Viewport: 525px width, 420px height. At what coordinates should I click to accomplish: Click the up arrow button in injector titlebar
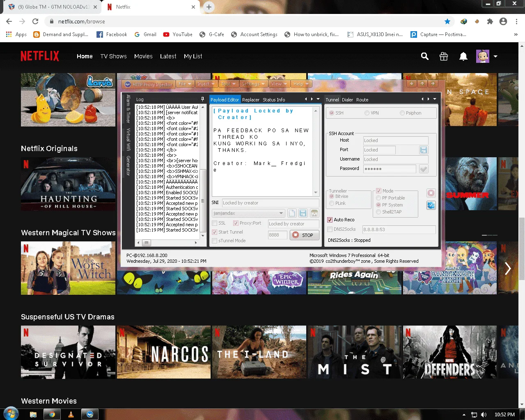tap(422, 83)
